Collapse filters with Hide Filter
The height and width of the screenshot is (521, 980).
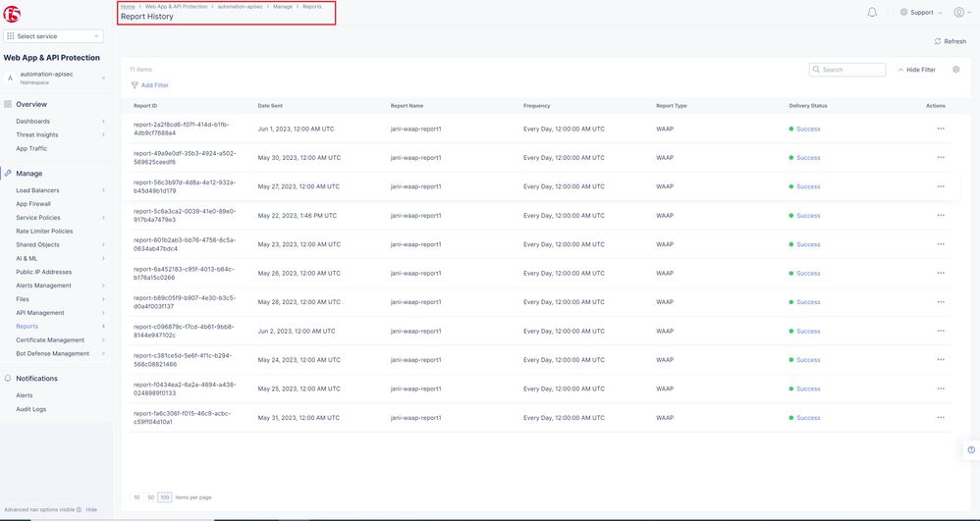[x=916, y=70]
